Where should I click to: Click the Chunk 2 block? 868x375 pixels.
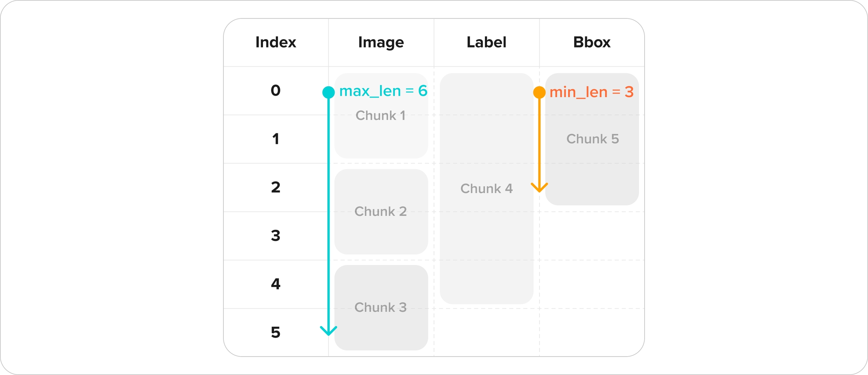381,212
